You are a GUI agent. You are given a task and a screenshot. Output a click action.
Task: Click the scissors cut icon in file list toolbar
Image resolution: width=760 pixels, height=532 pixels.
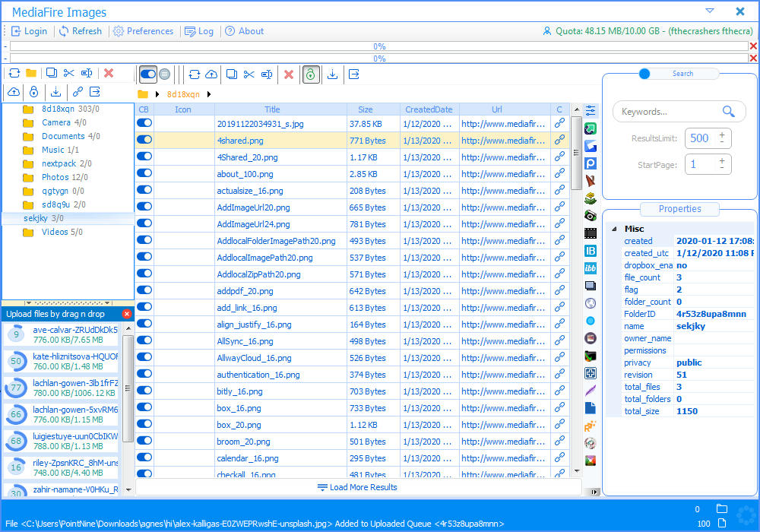tap(249, 74)
